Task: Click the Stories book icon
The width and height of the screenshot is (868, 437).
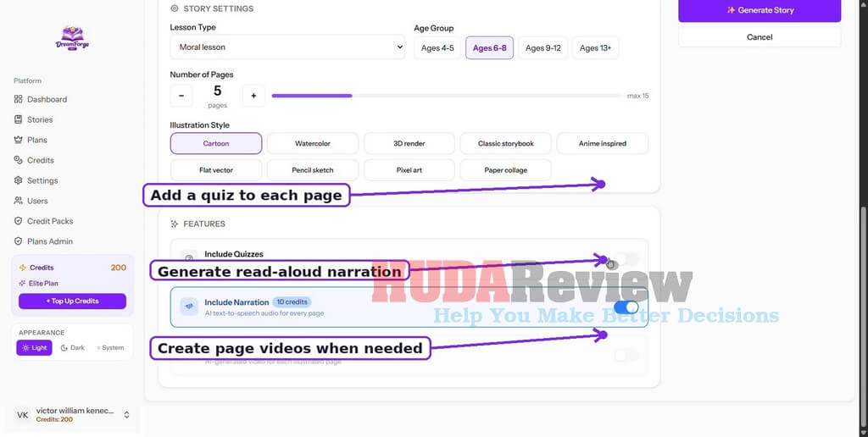Action: tap(19, 119)
